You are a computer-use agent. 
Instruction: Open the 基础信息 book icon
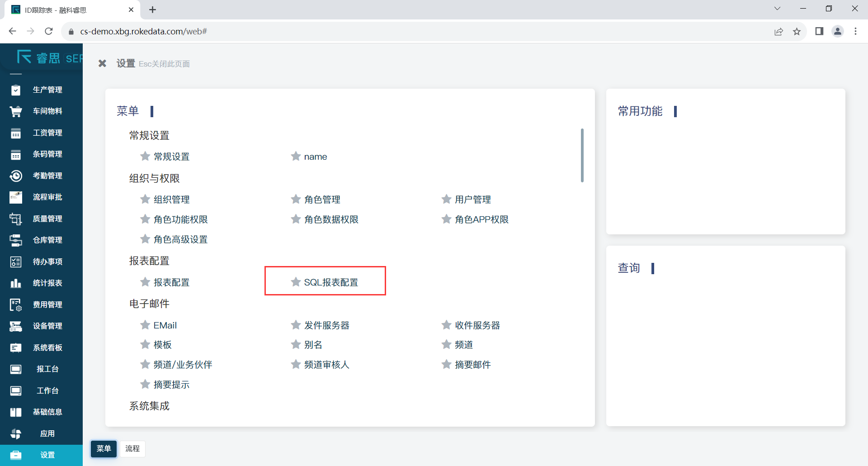16,412
